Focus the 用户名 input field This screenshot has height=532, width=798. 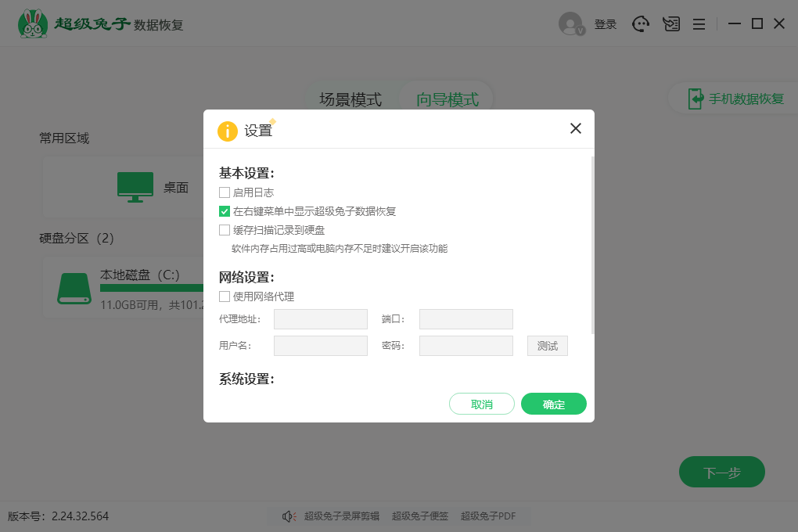pos(321,346)
